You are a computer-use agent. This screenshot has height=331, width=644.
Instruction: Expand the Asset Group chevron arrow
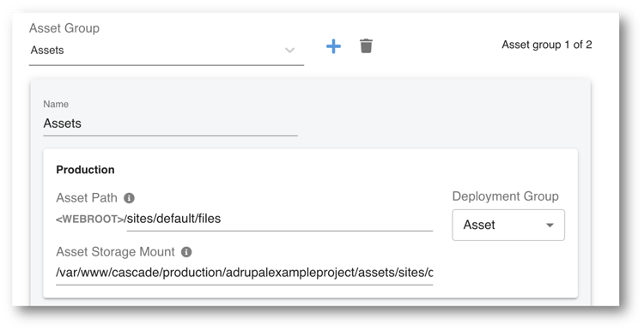(289, 50)
